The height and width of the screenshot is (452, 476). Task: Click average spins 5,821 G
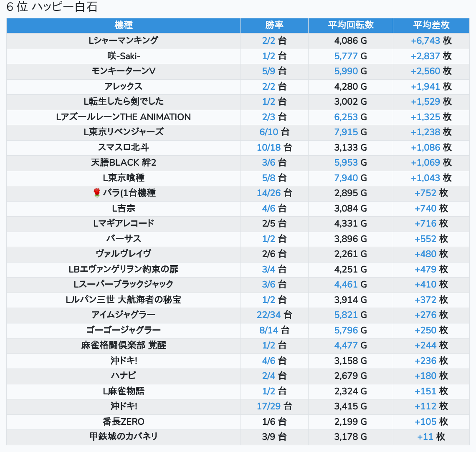(351, 315)
